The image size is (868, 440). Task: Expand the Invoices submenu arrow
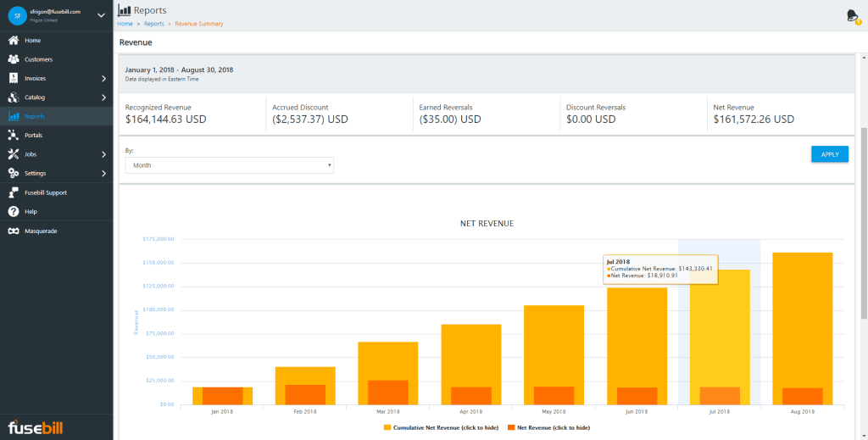[103, 79]
